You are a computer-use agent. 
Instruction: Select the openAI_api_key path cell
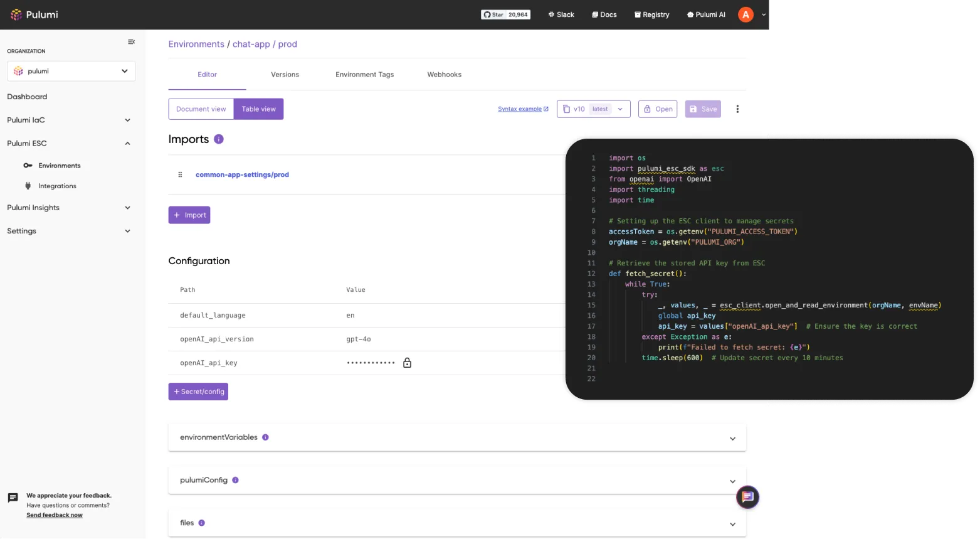pos(209,363)
